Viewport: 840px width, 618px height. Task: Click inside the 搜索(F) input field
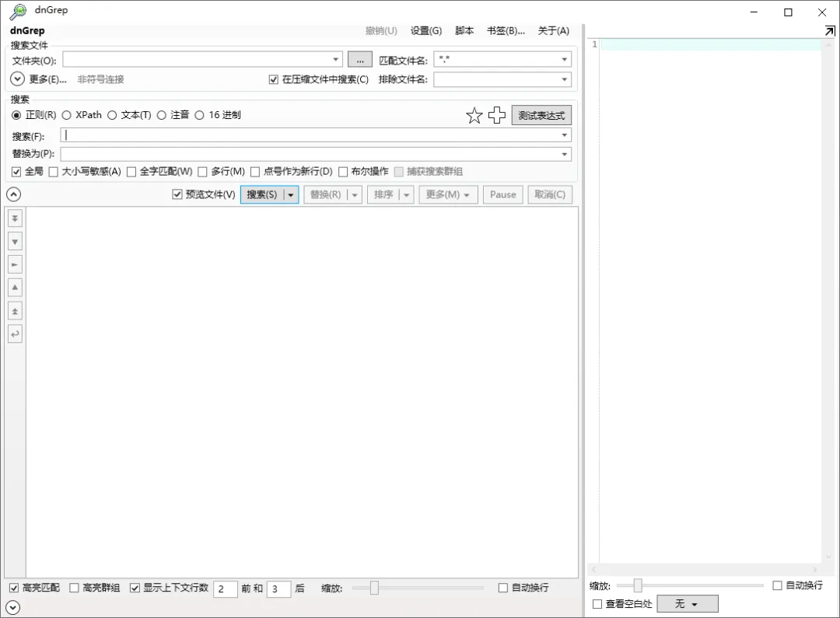coord(311,134)
